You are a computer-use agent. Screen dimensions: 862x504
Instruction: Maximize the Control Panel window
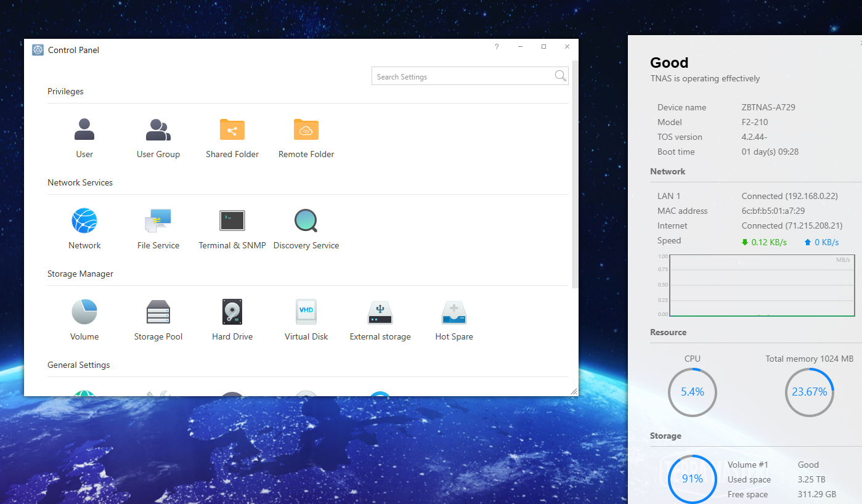(x=543, y=47)
